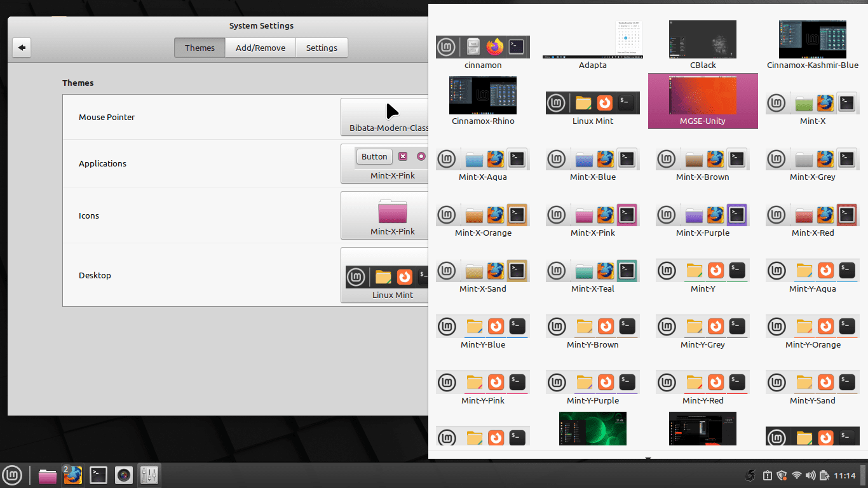Open Applications theme chooser showing Mint-X-Pink
The image size is (868, 488).
point(385,164)
